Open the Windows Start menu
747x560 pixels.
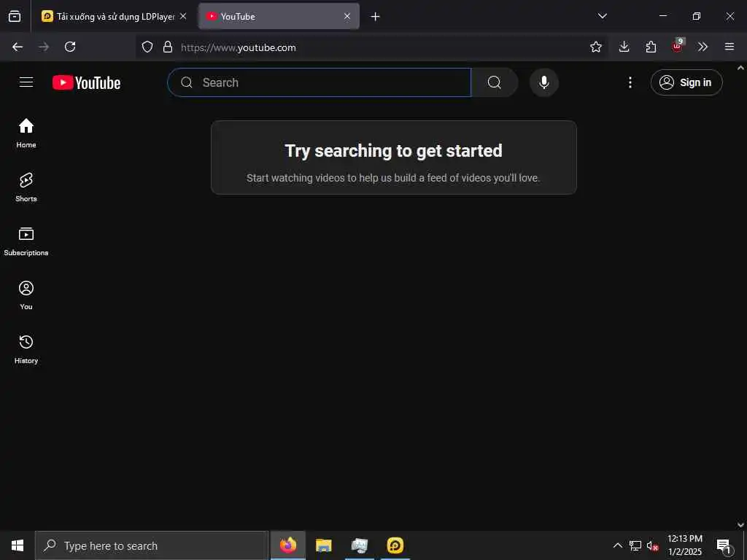18,545
